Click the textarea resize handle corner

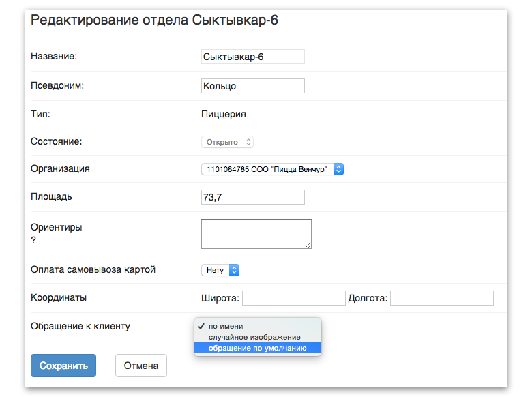pos(308,245)
